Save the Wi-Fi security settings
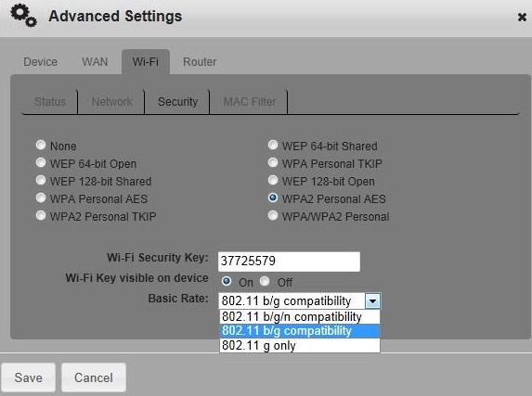The image size is (532, 396). 29,377
